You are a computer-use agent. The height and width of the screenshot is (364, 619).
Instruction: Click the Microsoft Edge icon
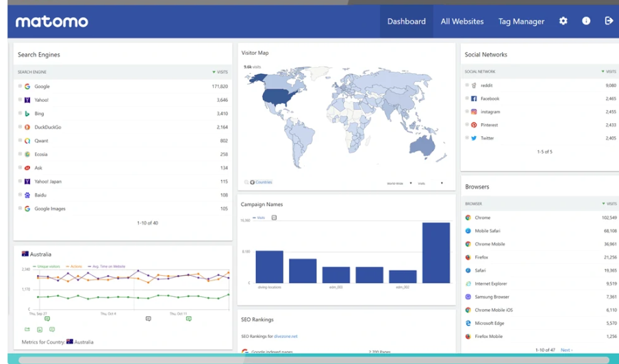tap(468, 323)
